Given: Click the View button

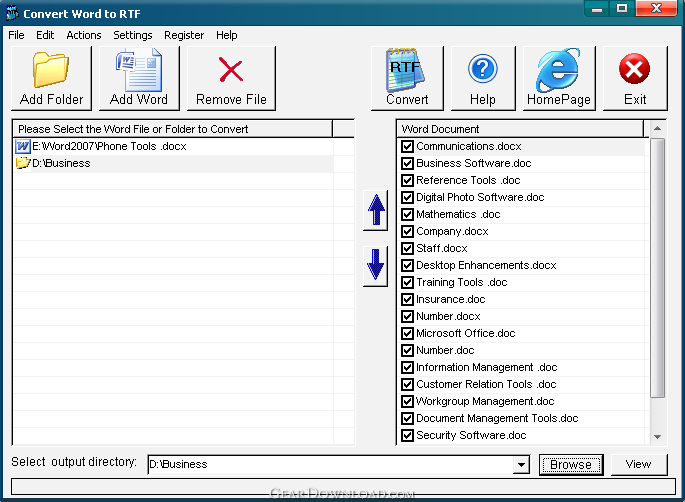Looking at the screenshot, I should (x=639, y=464).
